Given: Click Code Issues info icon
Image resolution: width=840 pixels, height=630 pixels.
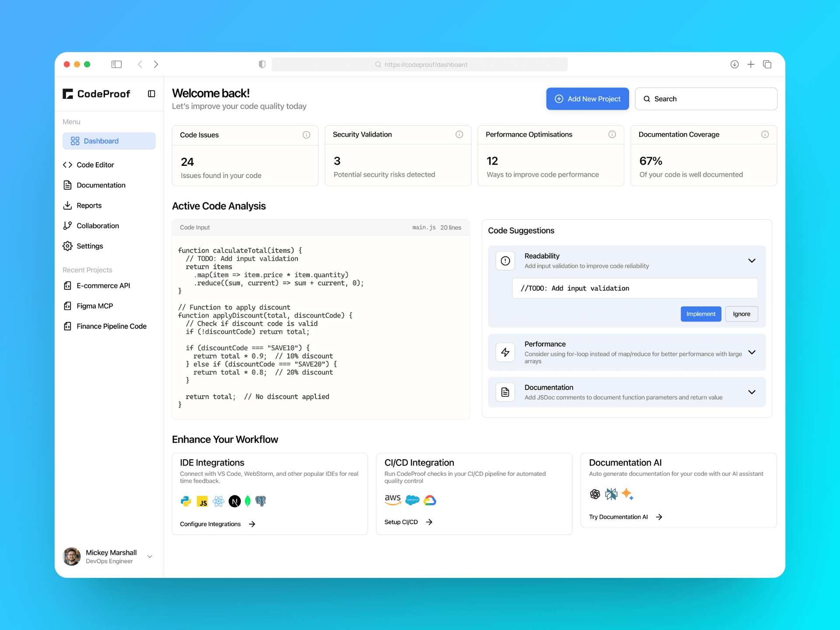Looking at the screenshot, I should (306, 135).
